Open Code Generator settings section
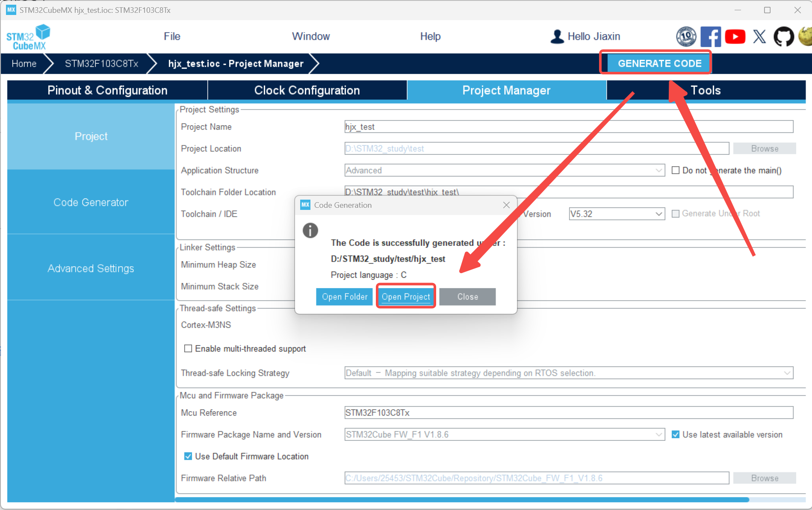The image size is (812, 510). [91, 202]
